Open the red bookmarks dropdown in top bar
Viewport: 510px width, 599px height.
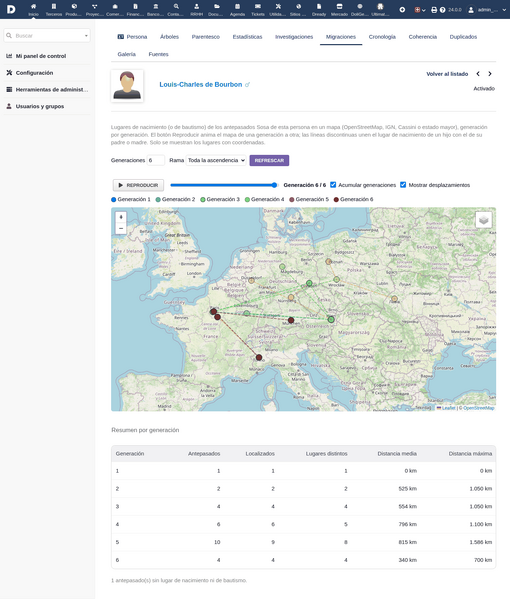tap(420, 10)
